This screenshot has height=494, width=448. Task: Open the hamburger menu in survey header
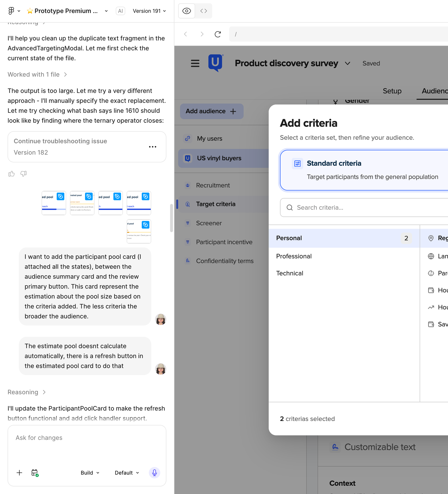coord(195,63)
